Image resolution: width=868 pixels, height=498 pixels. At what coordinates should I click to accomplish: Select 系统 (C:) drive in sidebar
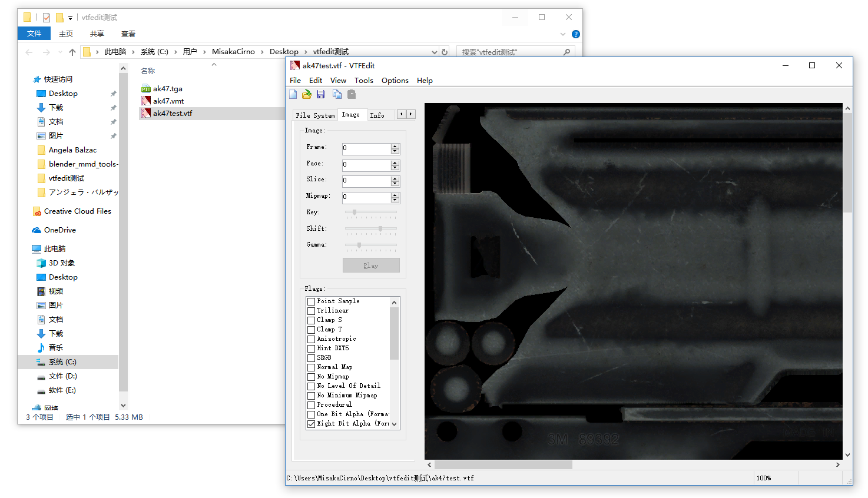(x=62, y=362)
